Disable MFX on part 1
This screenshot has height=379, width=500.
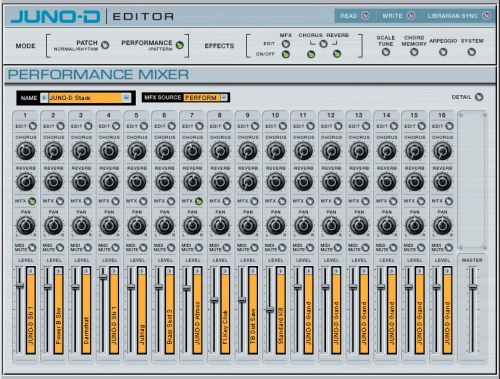click(32, 201)
